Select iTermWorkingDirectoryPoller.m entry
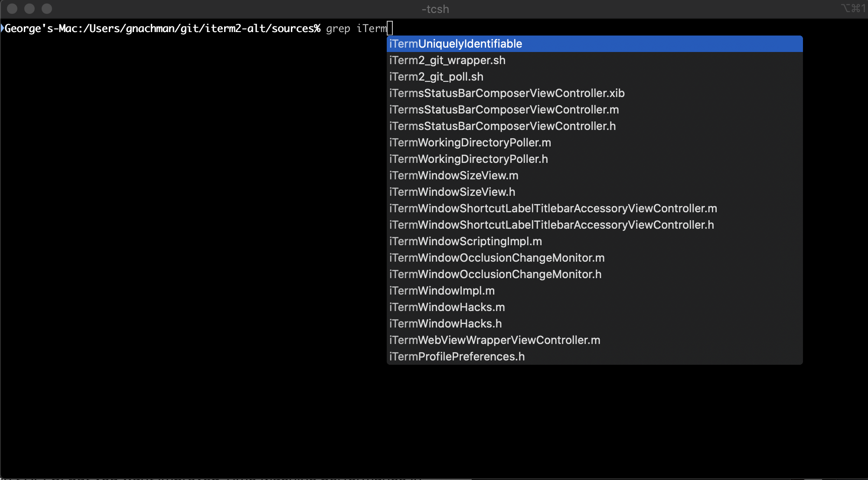868x480 pixels. click(x=468, y=142)
